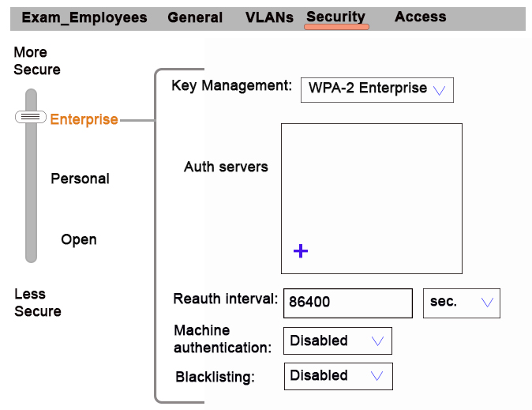
Task: Click the Exam_Employees network name
Action: [x=84, y=17]
